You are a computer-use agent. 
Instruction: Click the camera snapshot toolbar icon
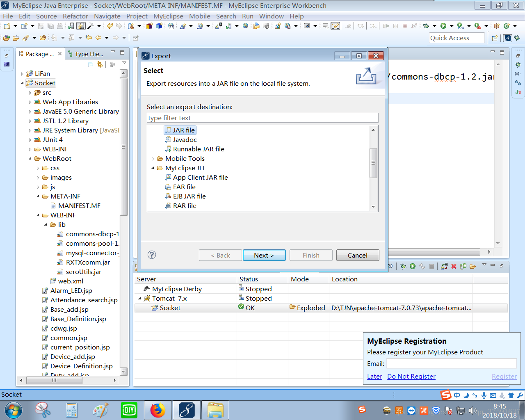307,26
